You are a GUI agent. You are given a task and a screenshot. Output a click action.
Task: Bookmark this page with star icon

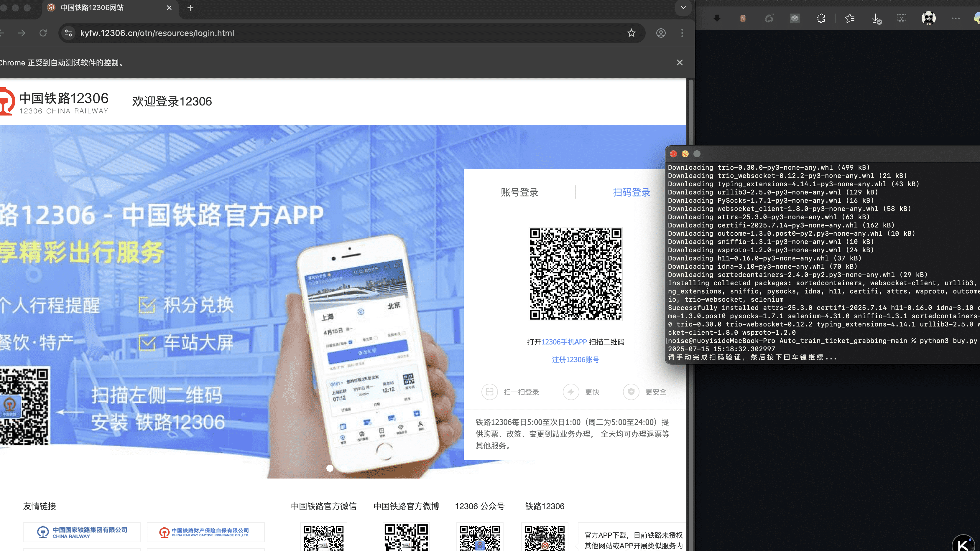tap(632, 33)
